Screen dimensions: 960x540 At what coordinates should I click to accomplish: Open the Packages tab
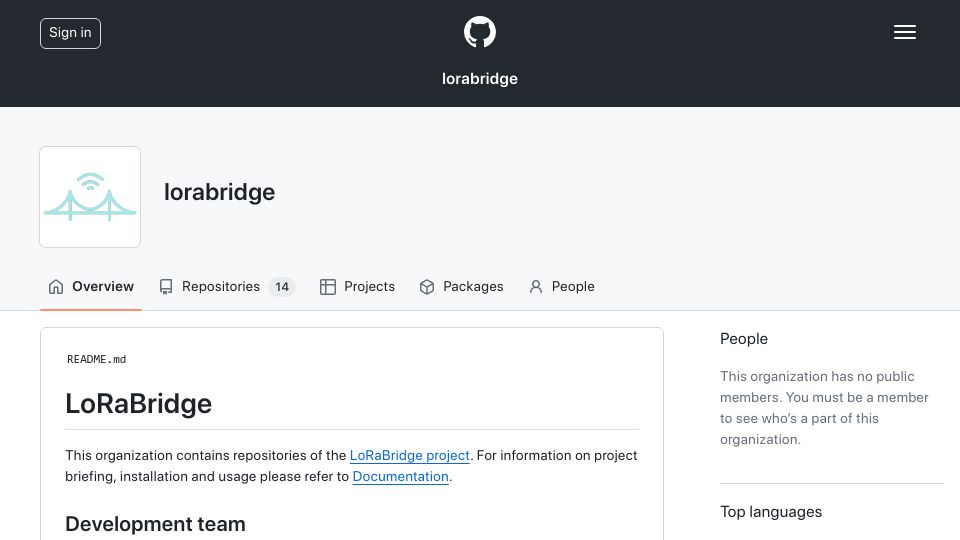click(461, 287)
